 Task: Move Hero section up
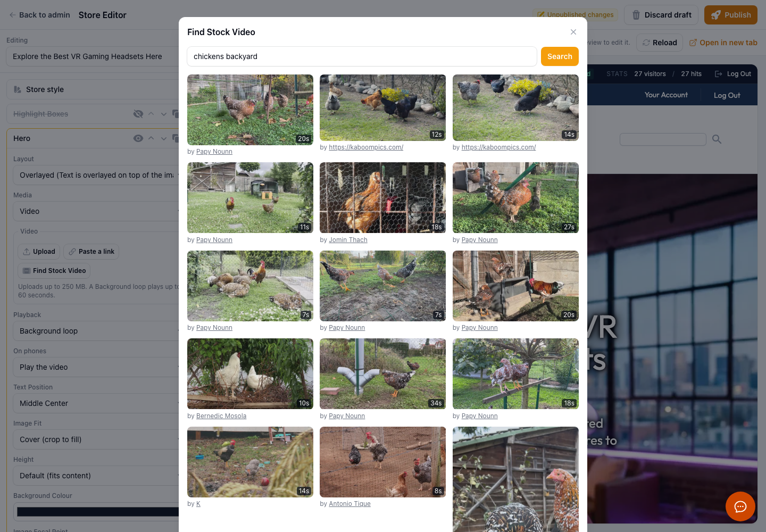(151, 138)
